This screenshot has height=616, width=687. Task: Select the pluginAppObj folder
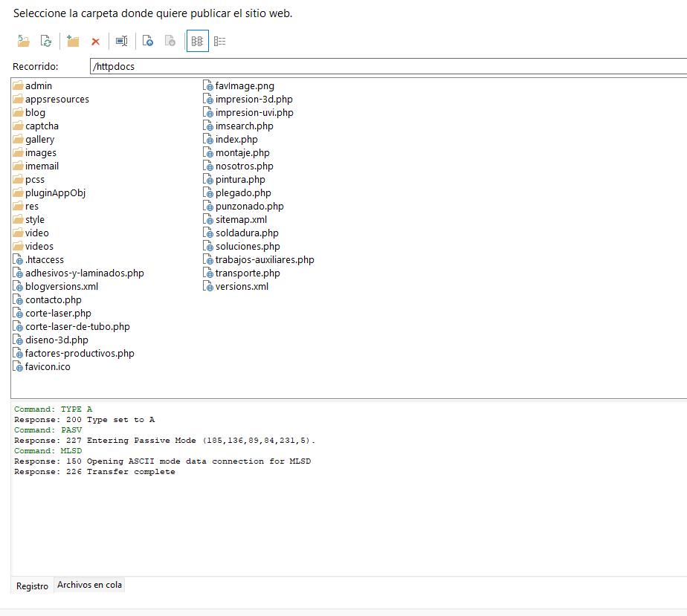click(x=55, y=193)
